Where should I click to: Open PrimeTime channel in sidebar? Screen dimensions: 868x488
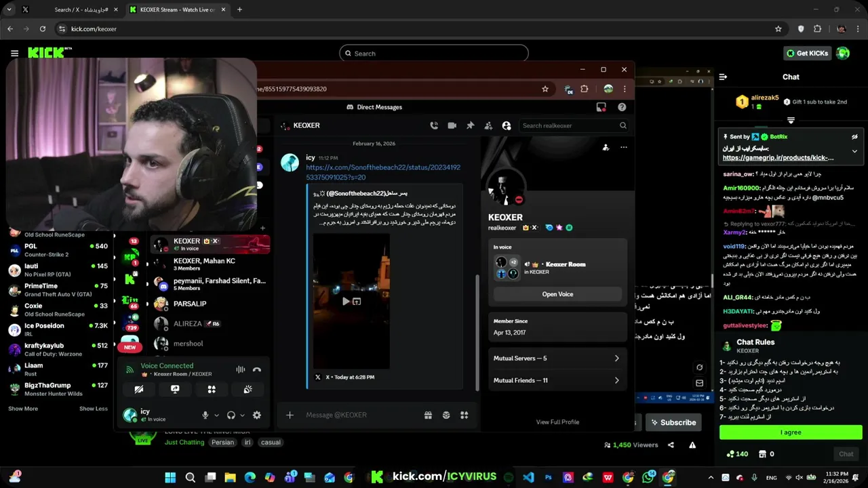click(x=57, y=290)
